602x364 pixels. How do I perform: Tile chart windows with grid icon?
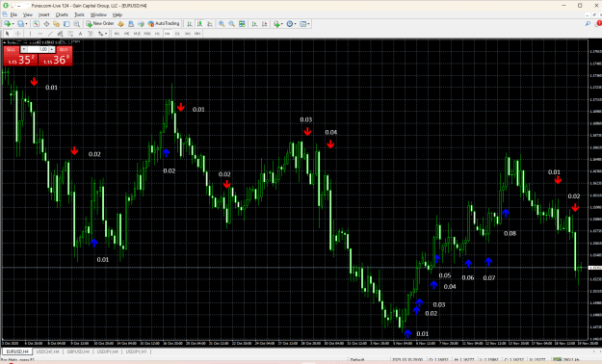242,24
